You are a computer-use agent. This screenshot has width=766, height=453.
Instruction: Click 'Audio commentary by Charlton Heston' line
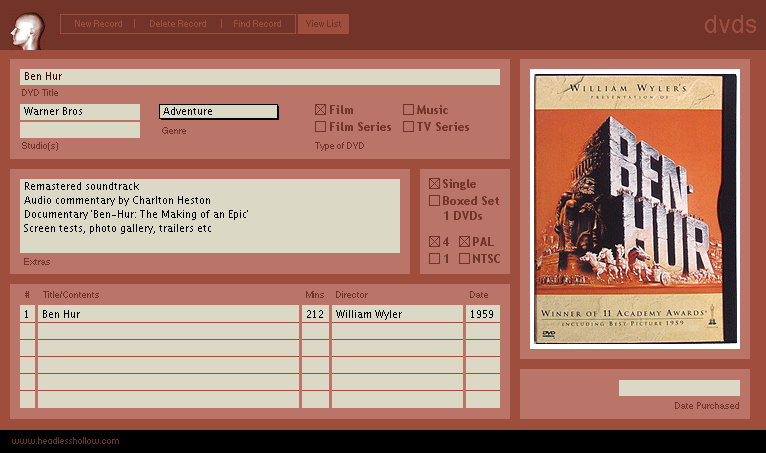pyautogui.click(x=117, y=200)
